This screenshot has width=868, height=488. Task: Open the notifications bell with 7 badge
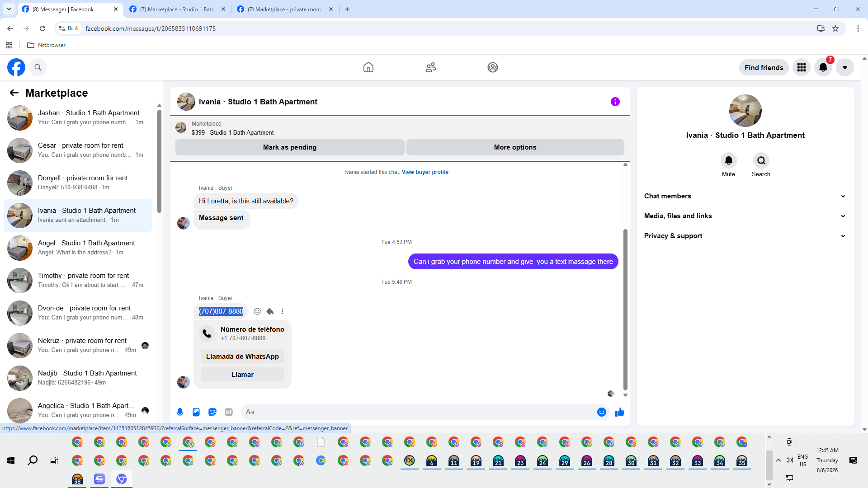point(823,67)
